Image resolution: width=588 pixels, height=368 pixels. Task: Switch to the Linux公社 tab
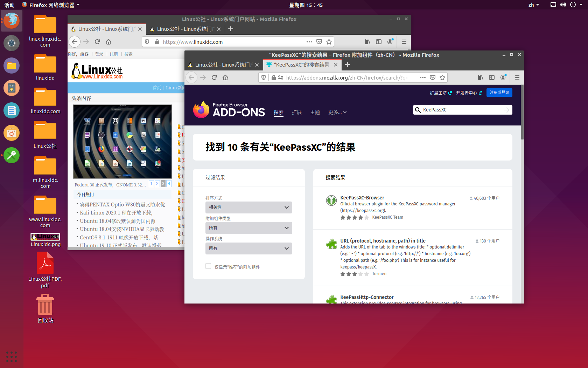(223, 64)
